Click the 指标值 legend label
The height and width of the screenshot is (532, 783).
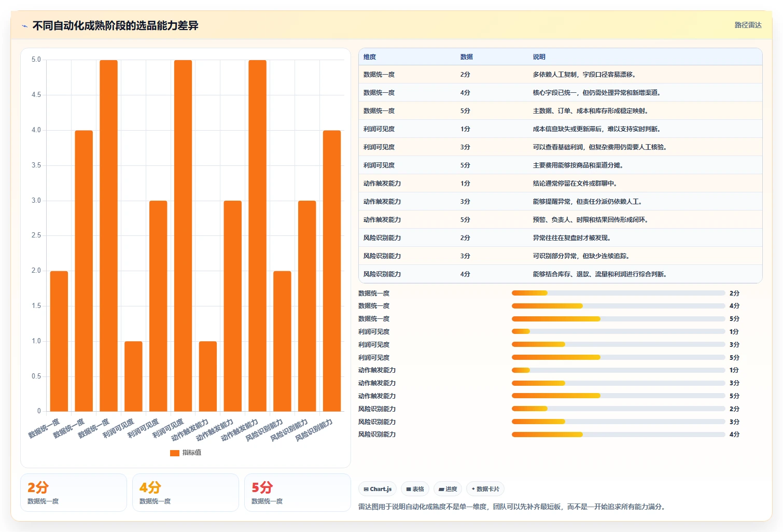pyautogui.click(x=192, y=453)
